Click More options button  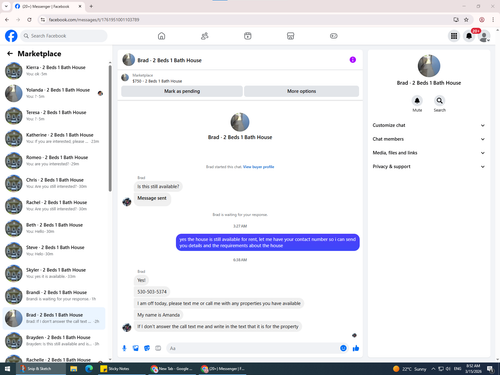(x=301, y=91)
